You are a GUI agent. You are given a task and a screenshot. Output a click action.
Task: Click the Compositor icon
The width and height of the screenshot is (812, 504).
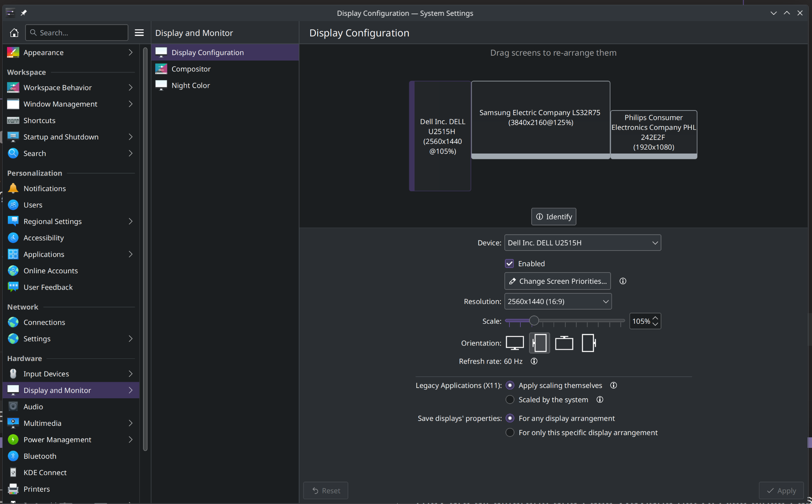[x=161, y=69]
